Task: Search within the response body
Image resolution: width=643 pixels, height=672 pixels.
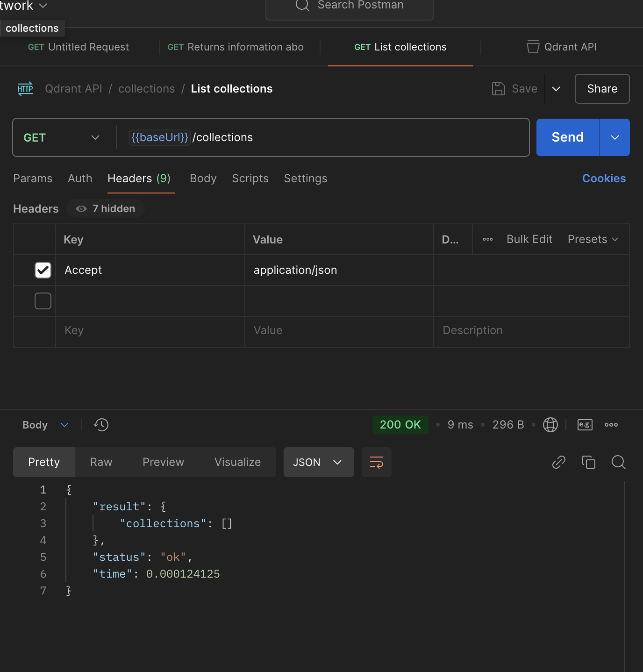Action: (619, 462)
